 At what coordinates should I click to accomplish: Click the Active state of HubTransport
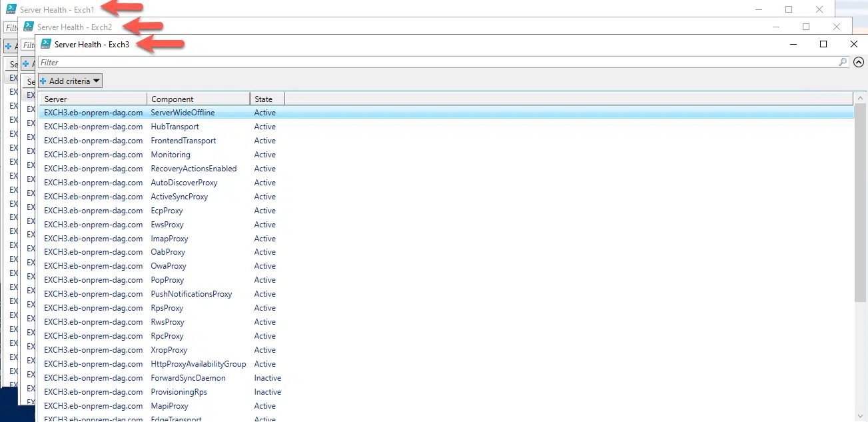(265, 127)
